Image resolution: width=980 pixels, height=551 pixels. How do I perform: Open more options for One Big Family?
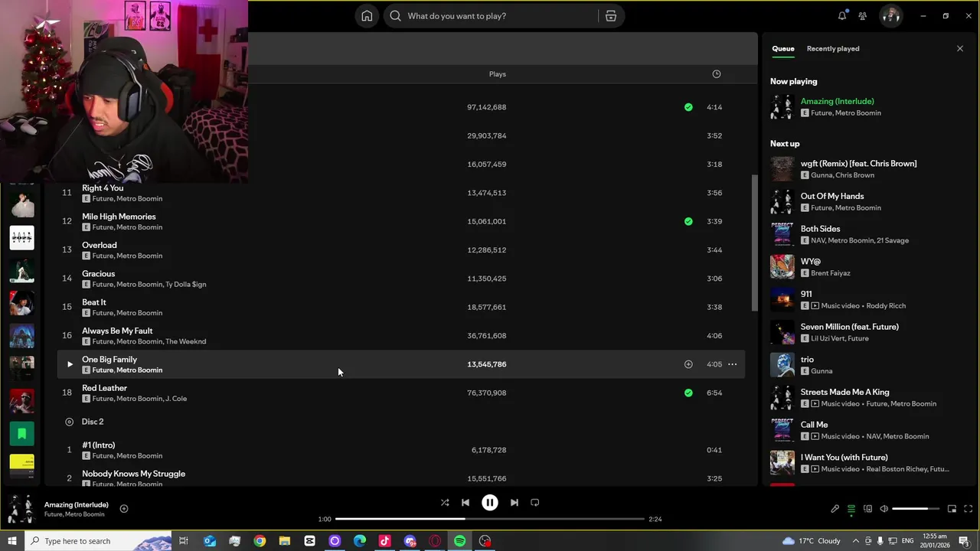[732, 364]
